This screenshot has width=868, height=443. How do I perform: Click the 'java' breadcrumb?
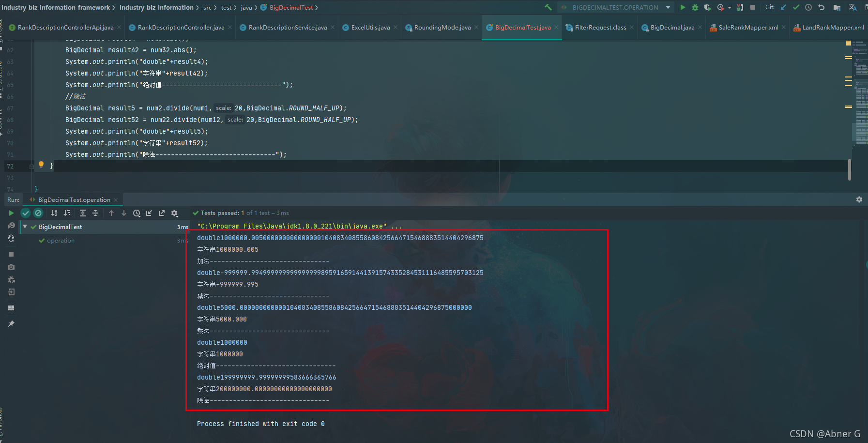[x=246, y=8]
